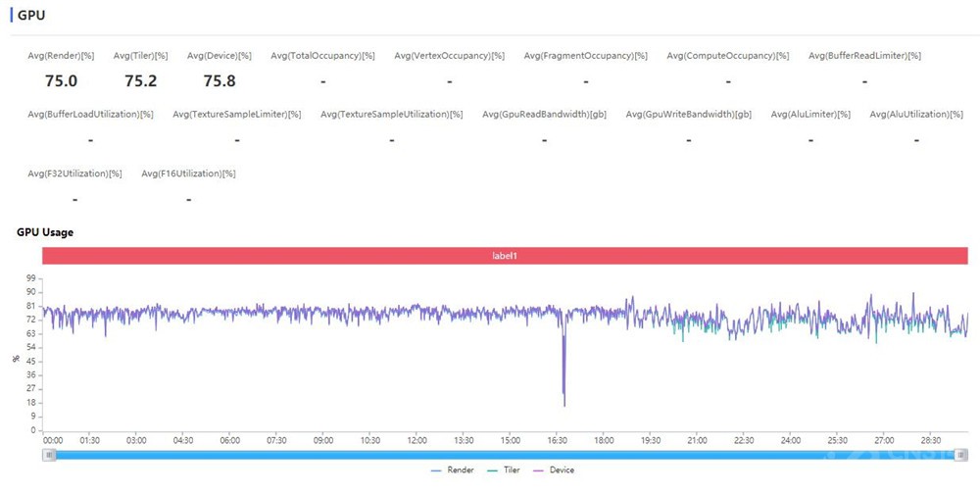Image resolution: width=980 pixels, height=494 pixels.
Task: Toggle Device series in chart legend
Action: click(x=553, y=469)
